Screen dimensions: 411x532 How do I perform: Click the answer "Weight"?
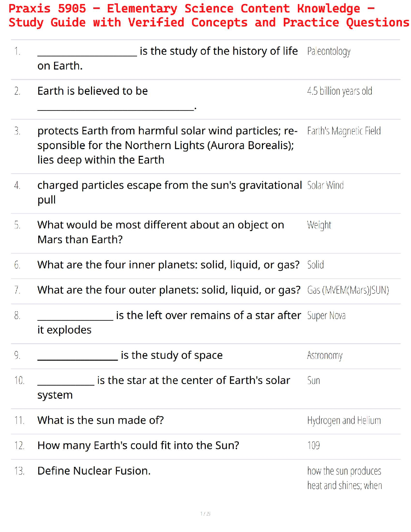point(319,225)
